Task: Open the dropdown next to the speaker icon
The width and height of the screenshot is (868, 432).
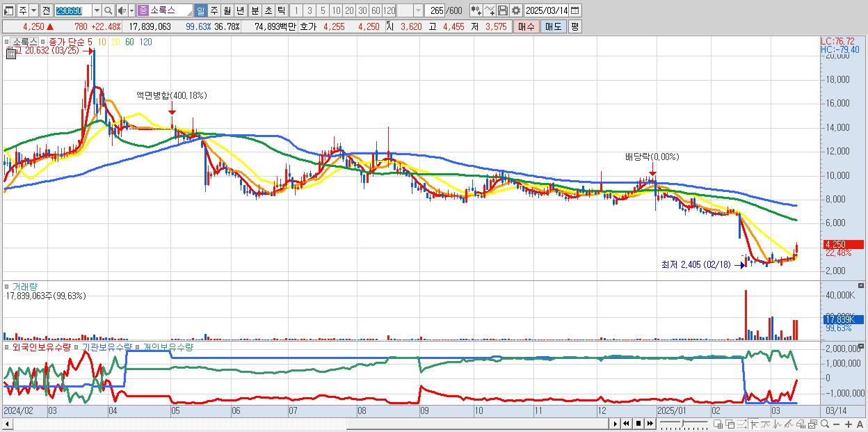Action: (x=131, y=10)
